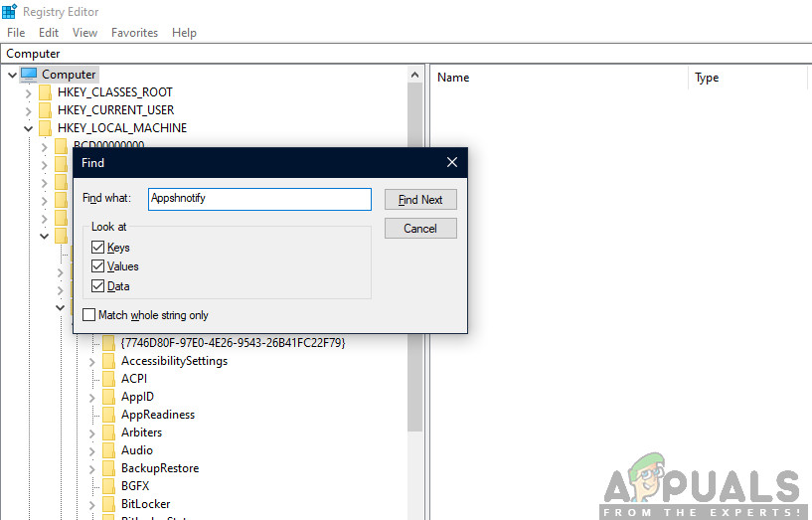Viewport: 812px width, 520px height.
Task: Expand the BackupRestore node
Action: pyautogui.click(x=92, y=468)
